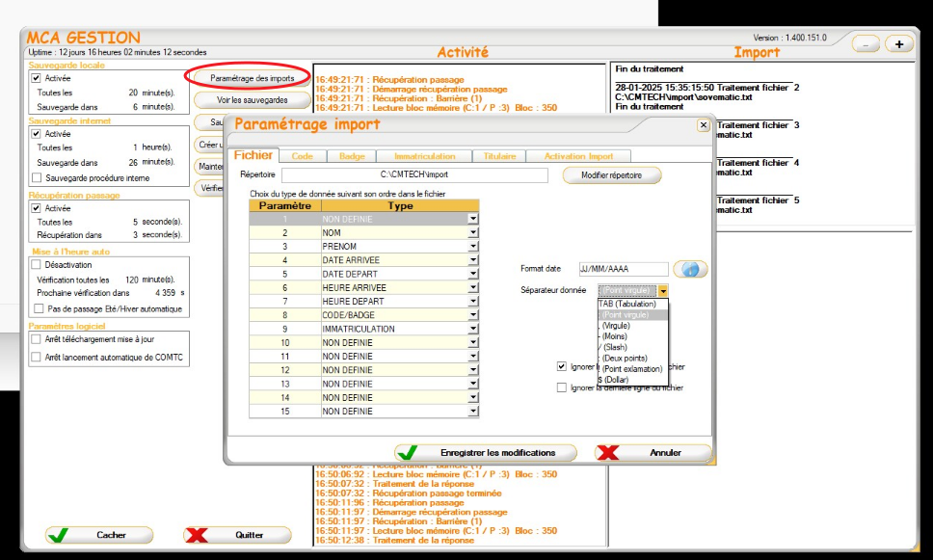Click the green checkmark icon on Cacher

(x=58, y=535)
